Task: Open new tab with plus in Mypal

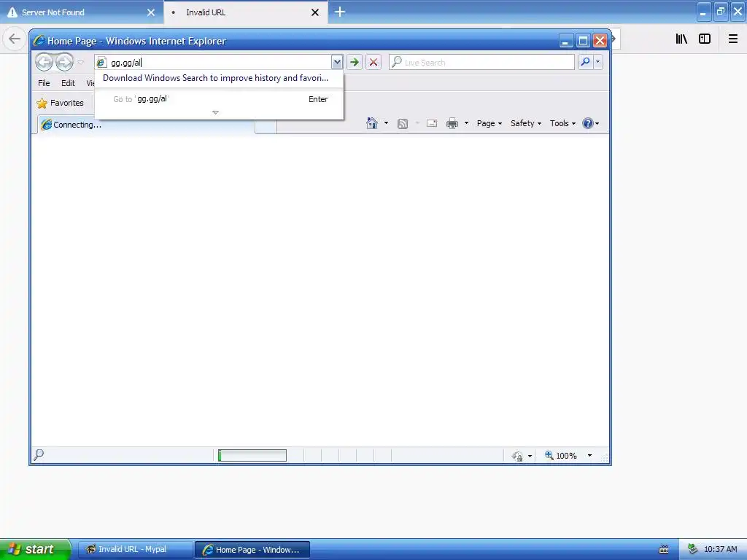Action: coord(340,12)
